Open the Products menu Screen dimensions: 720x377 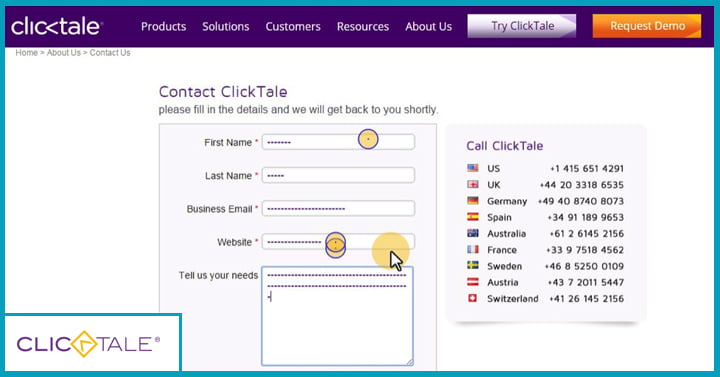tap(163, 27)
